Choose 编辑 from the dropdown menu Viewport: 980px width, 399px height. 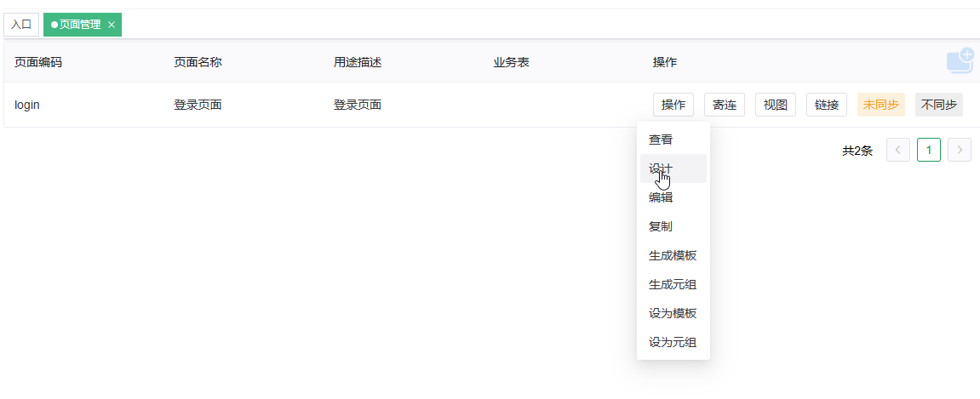[x=673, y=197]
